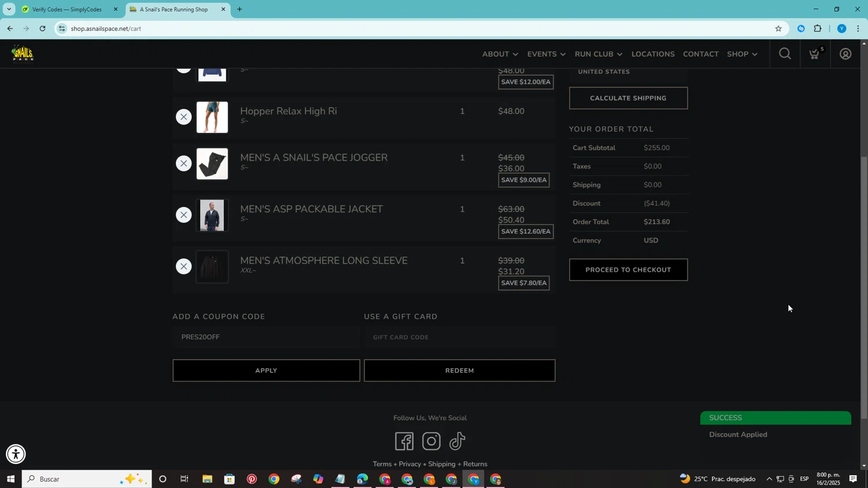Open the Hopper Relax High Ri product link
Viewport: 868px width, 488px height.
(x=288, y=111)
